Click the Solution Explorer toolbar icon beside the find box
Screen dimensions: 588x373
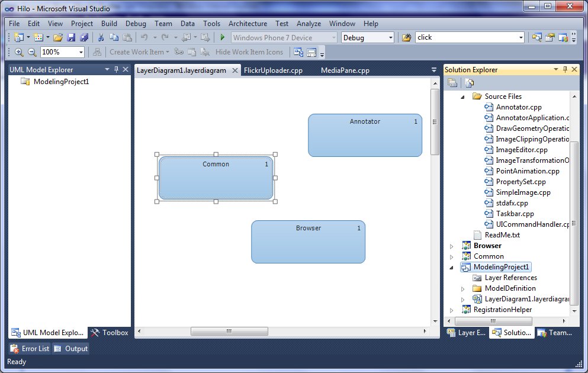(x=536, y=37)
